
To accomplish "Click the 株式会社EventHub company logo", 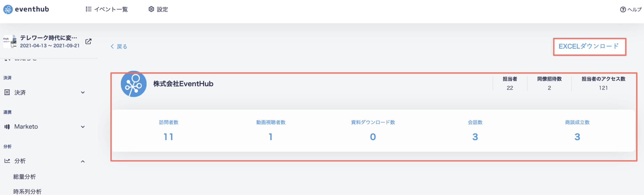I will click(x=134, y=84).
